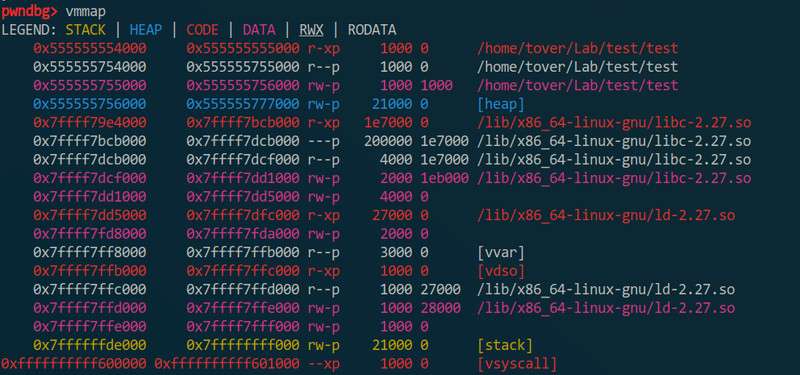The height and width of the screenshot is (375, 800).
Task: Click the [vsyscall] mapping name
Action: [517, 364]
